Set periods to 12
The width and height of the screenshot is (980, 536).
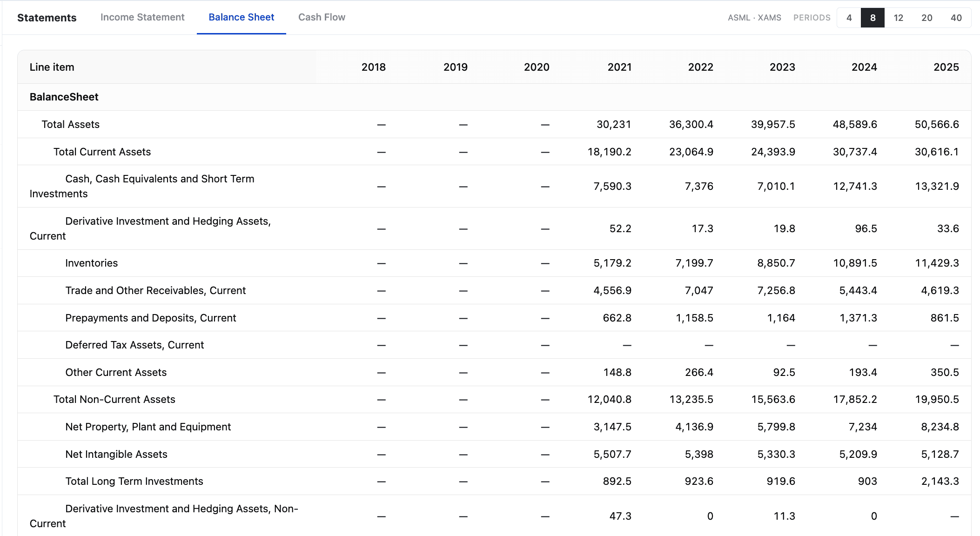click(898, 18)
